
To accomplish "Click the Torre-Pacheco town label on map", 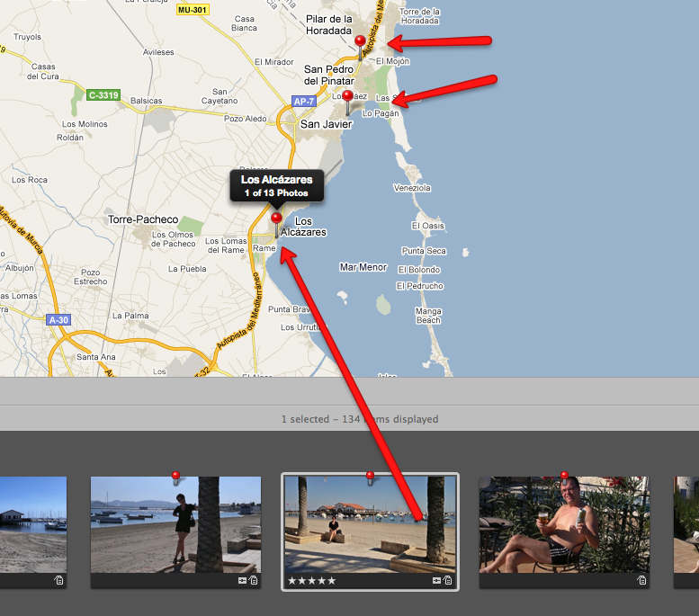I will pyautogui.click(x=143, y=219).
